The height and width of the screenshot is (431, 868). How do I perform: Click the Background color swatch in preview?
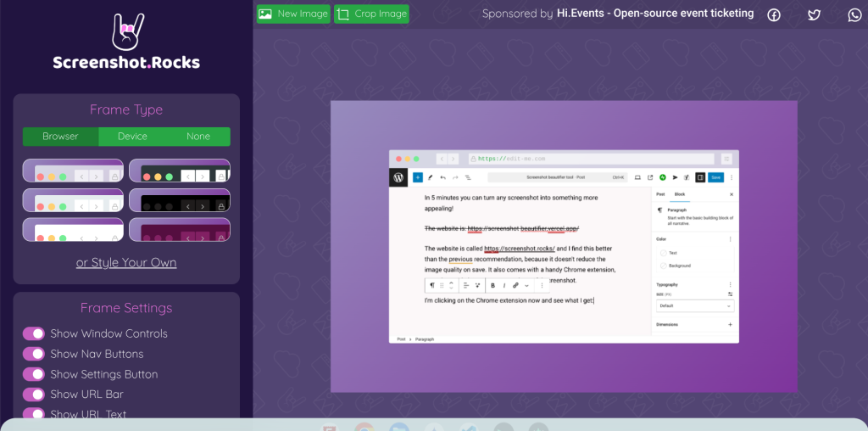click(x=663, y=266)
